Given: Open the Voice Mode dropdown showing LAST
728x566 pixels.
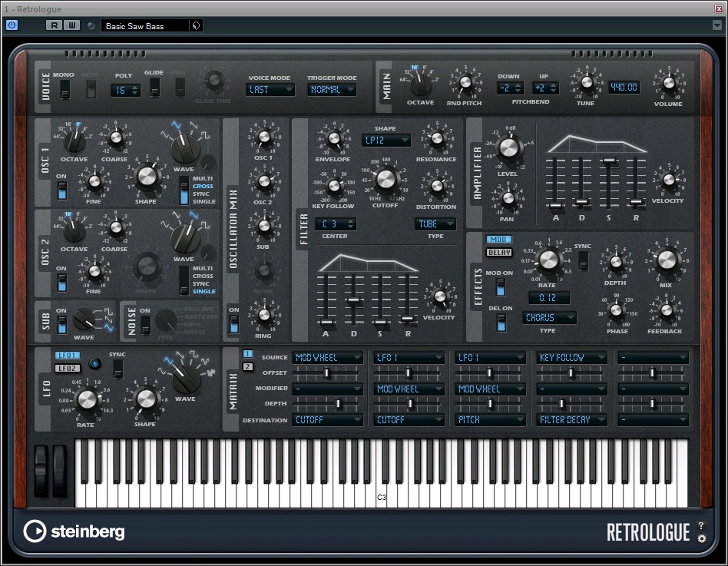Looking at the screenshot, I should (x=270, y=90).
